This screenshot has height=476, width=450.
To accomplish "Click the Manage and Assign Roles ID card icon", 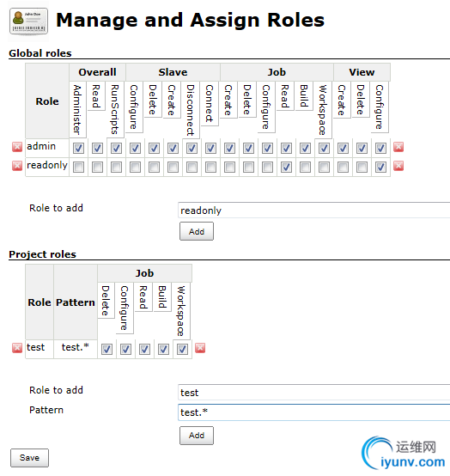I will tap(28, 21).
